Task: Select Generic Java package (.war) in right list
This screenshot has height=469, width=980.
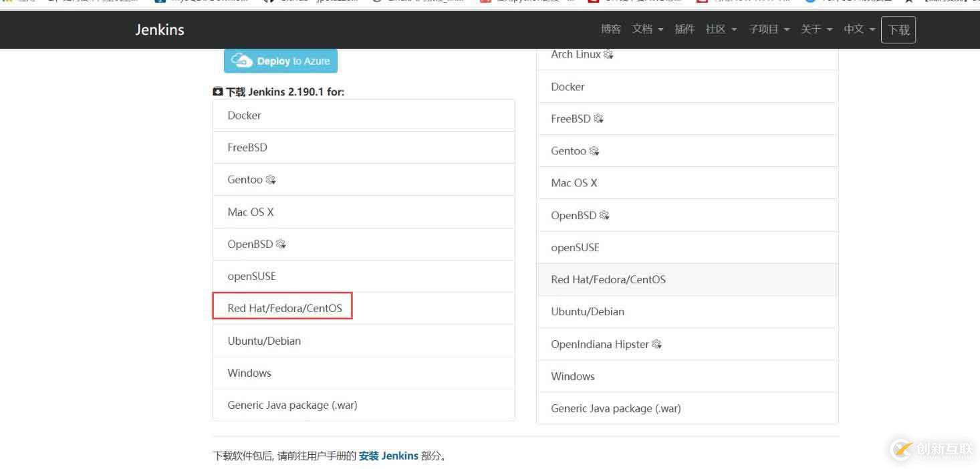Action: [687, 408]
